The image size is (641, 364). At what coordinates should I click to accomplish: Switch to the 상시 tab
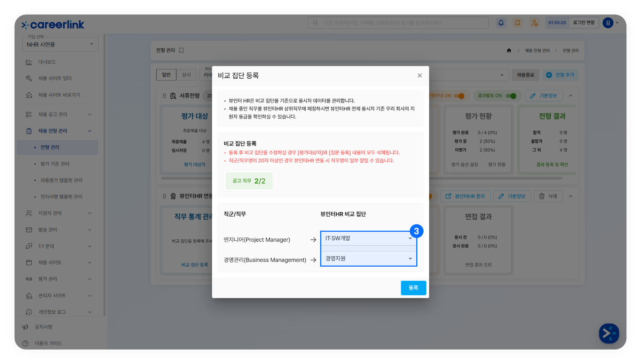(186, 75)
